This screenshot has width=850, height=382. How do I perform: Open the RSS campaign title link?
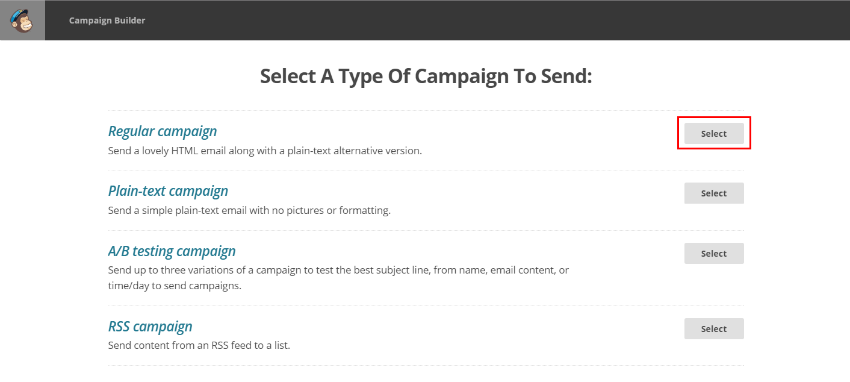(x=150, y=327)
